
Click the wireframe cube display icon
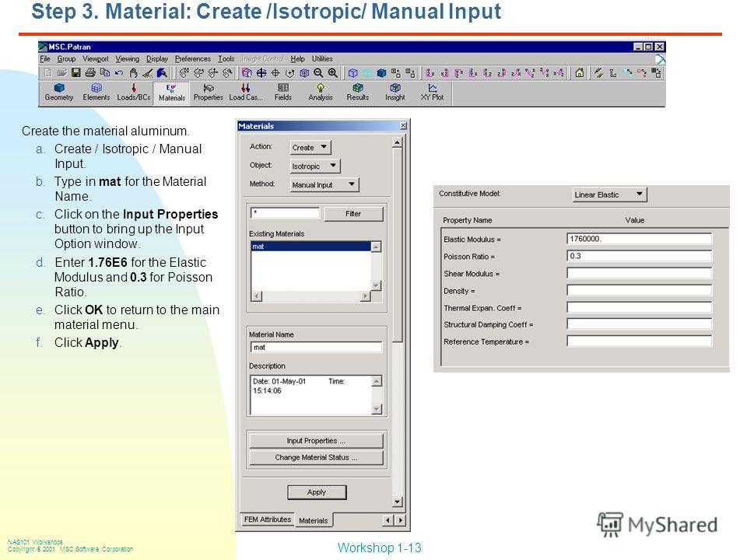coord(353,73)
